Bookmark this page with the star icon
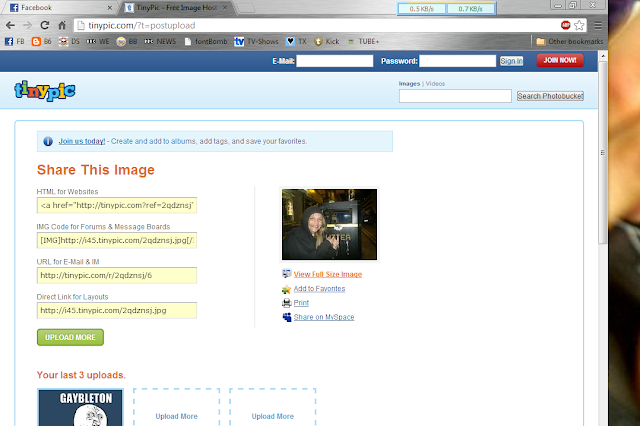This screenshot has width=640, height=426. (x=579, y=25)
